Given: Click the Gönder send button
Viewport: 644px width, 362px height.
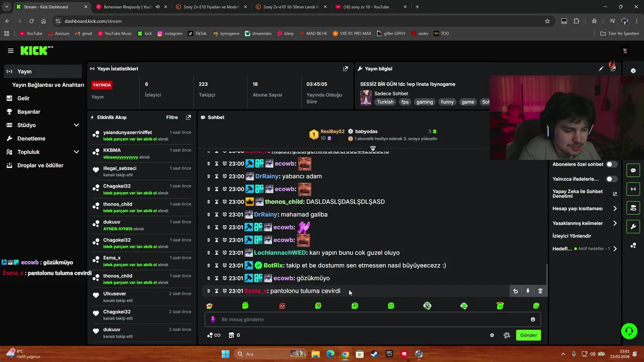Looking at the screenshot, I should click(528, 335).
